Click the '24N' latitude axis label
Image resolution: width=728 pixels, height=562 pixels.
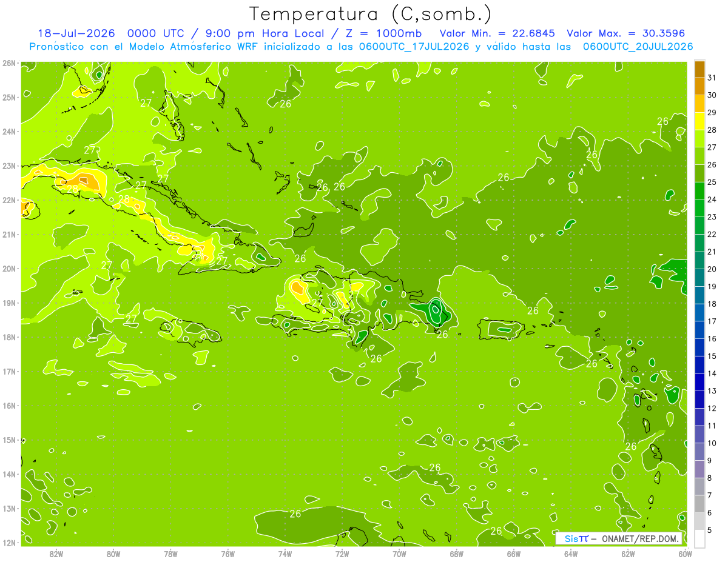coord(8,132)
